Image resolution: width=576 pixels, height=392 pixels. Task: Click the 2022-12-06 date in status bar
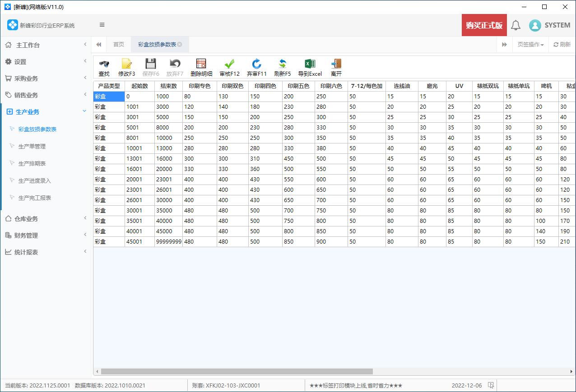point(467,386)
